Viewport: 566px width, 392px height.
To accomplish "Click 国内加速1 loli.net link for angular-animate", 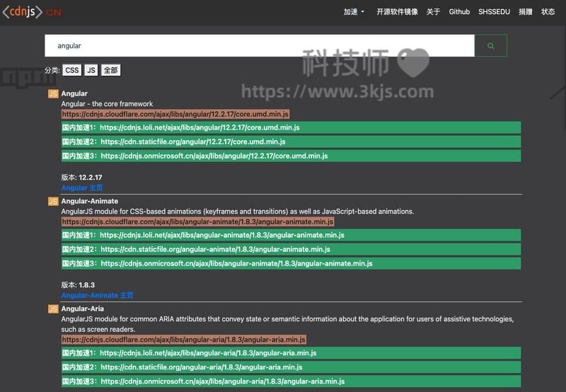I will (291, 235).
